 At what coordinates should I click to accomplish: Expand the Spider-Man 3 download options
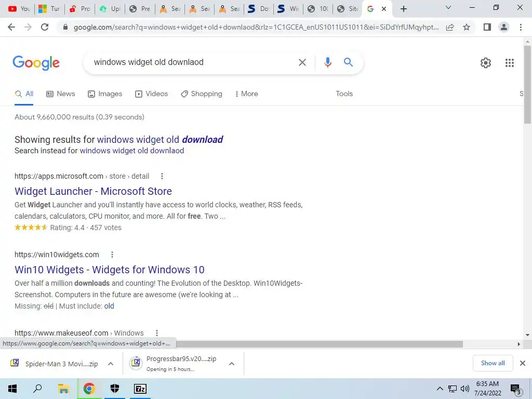coord(111,364)
